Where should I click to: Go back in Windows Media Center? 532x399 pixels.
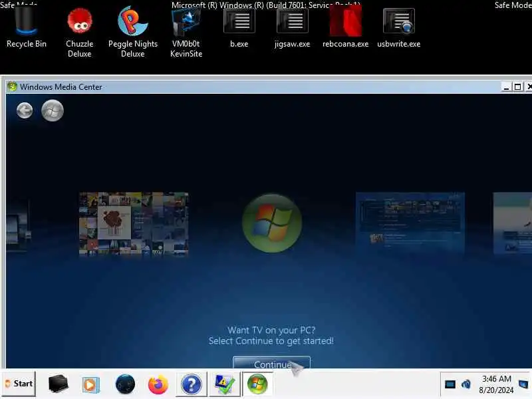tap(25, 110)
